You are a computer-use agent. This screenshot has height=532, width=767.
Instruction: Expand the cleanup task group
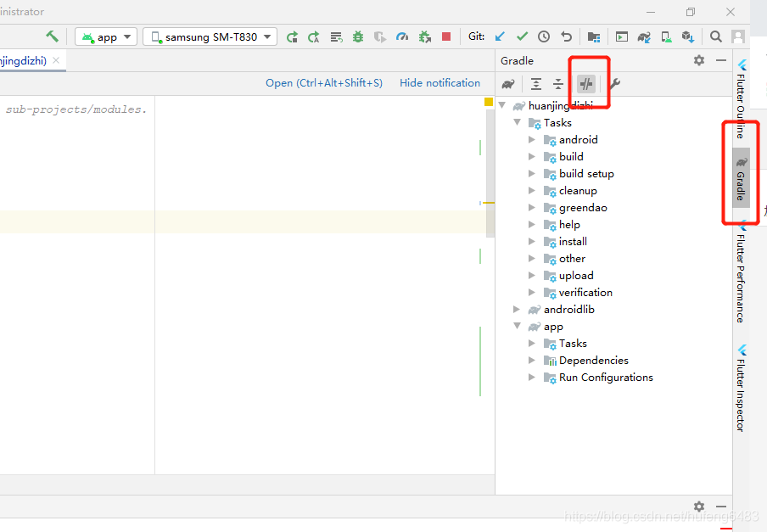point(532,190)
